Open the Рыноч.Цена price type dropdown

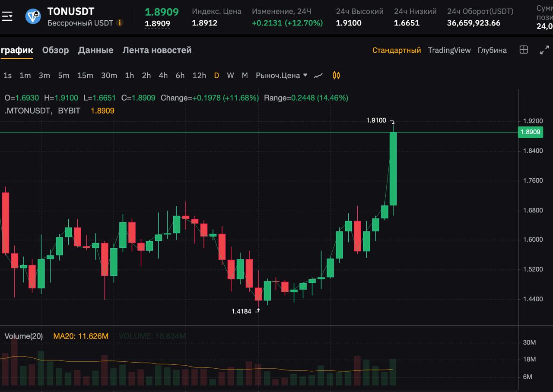tap(281, 76)
